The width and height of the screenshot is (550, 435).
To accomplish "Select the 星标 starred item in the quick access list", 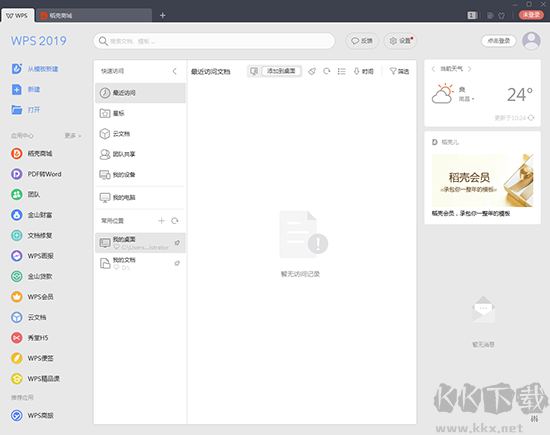I will click(x=140, y=113).
